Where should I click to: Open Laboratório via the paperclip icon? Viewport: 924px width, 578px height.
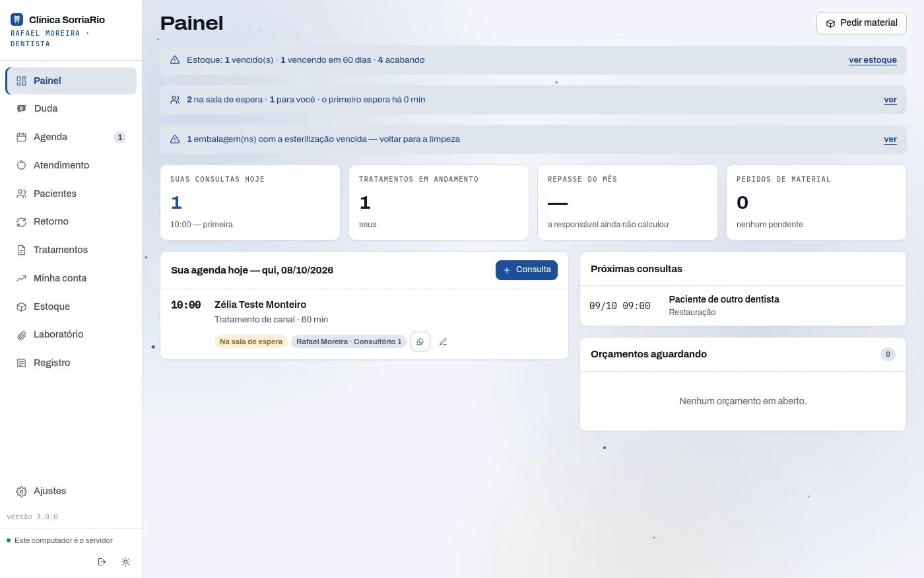[x=21, y=335]
